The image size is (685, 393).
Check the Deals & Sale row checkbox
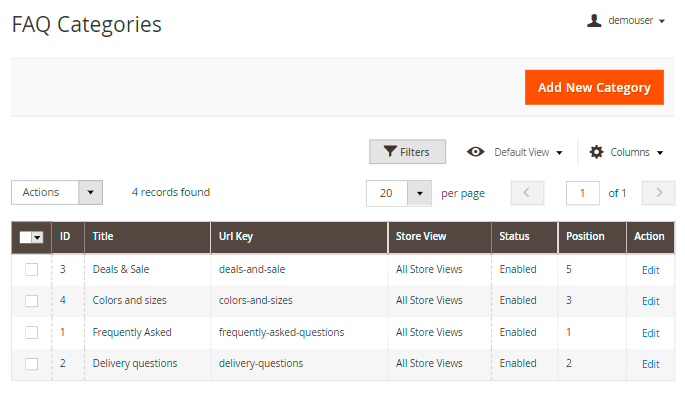[x=31, y=269]
